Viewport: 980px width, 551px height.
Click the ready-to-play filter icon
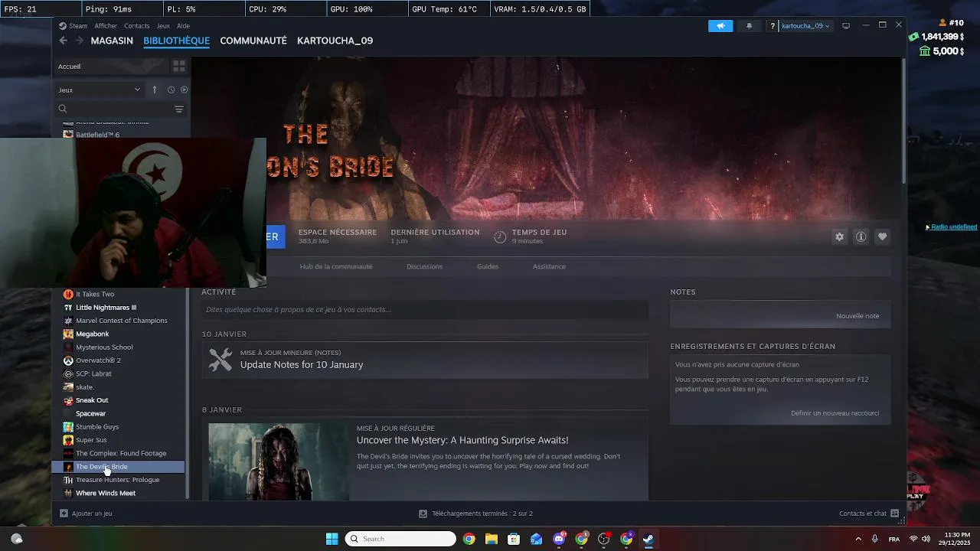click(184, 90)
